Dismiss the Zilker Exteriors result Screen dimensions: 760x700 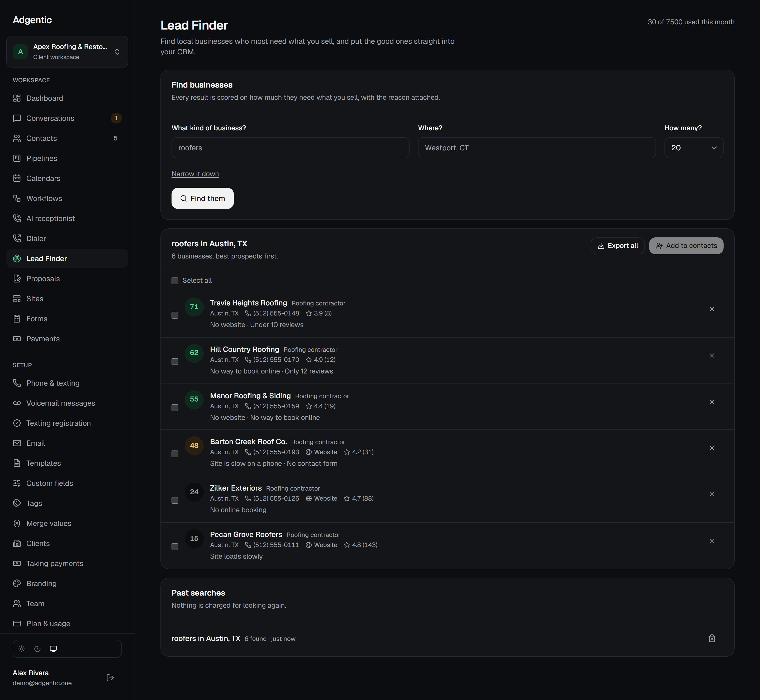(x=712, y=494)
